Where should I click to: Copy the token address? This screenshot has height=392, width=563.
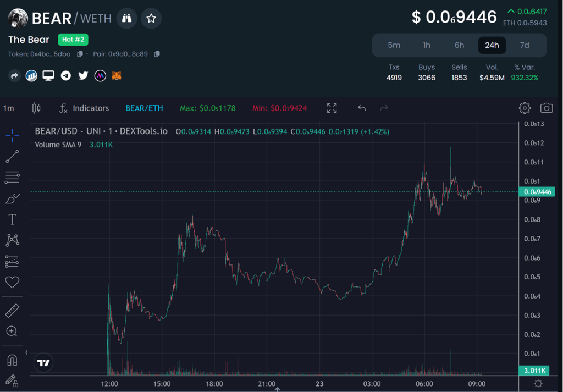pyautogui.click(x=80, y=54)
